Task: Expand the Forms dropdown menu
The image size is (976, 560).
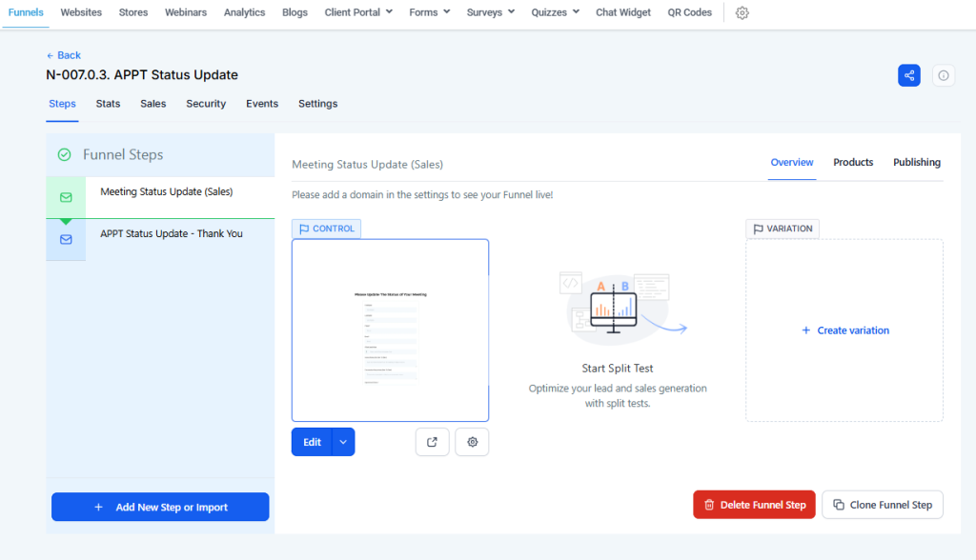Action: point(428,12)
